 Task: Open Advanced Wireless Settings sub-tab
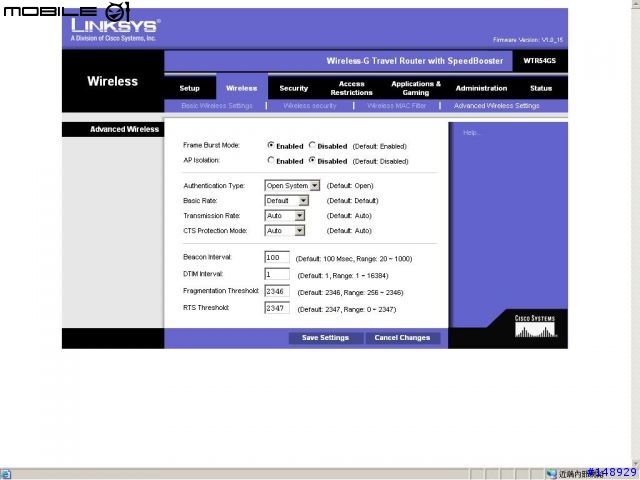coord(496,106)
